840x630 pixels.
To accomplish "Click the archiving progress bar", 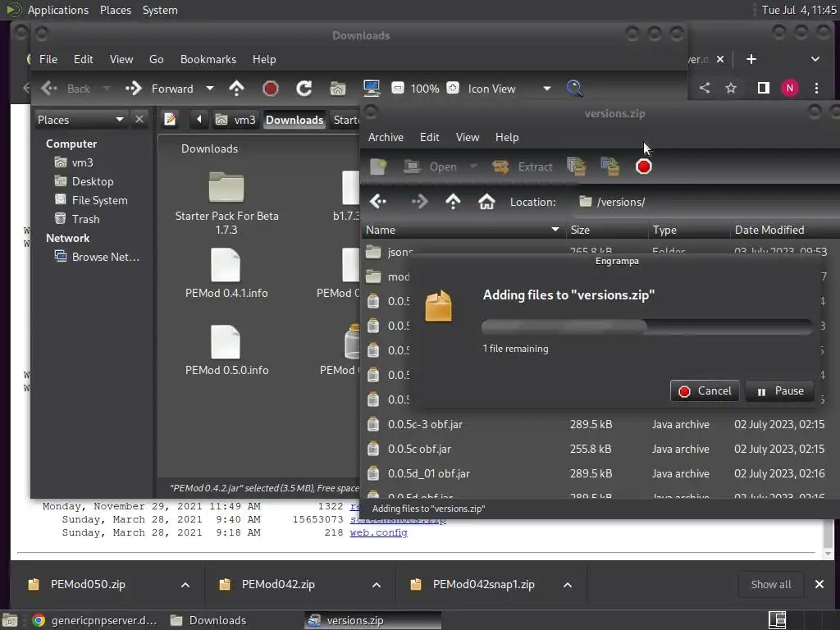I will point(647,326).
